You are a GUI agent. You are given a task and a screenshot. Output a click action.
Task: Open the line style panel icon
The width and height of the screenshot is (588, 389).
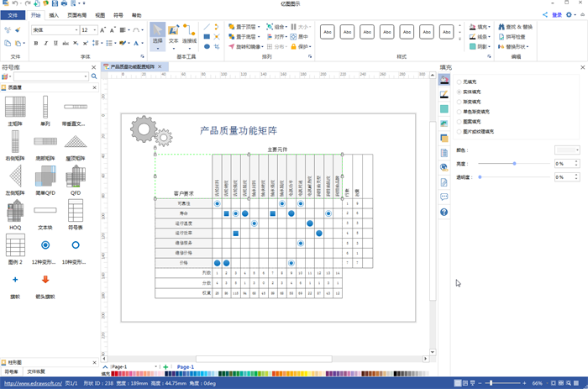444,94
